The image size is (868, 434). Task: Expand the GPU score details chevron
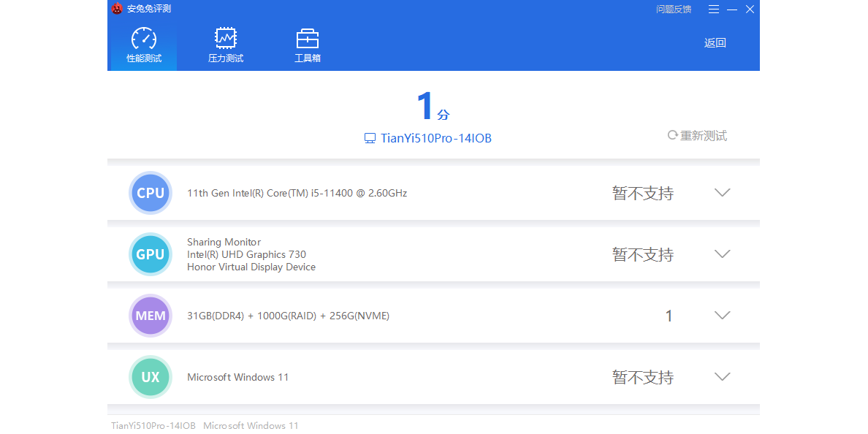tap(722, 254)
